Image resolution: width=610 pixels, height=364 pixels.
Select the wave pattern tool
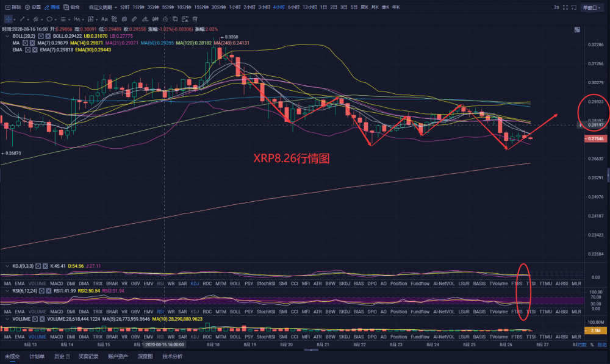(77, 19)
